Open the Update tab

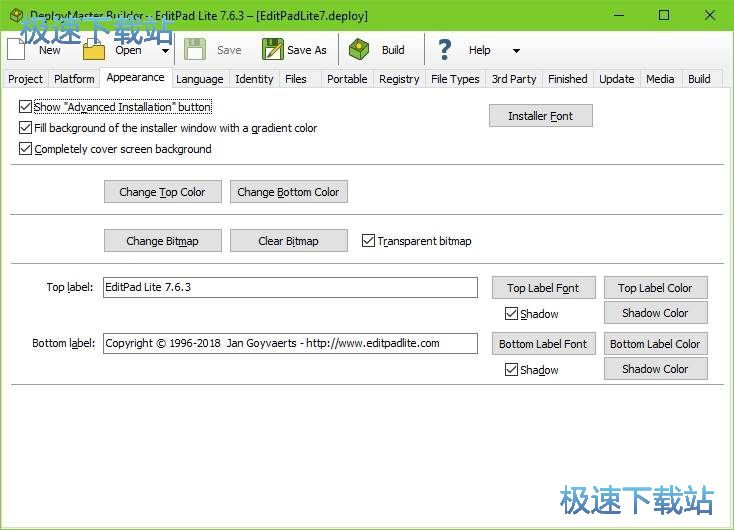point(617,79)
